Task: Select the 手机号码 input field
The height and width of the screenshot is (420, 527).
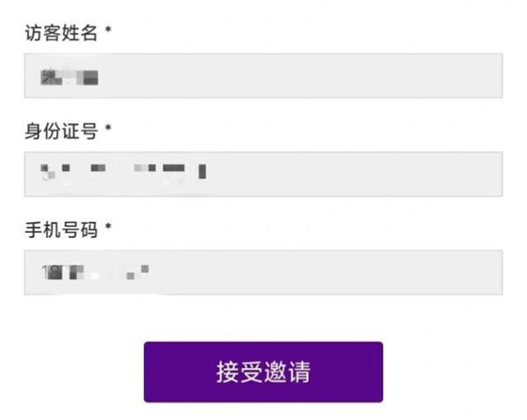Action: (263, 272)
